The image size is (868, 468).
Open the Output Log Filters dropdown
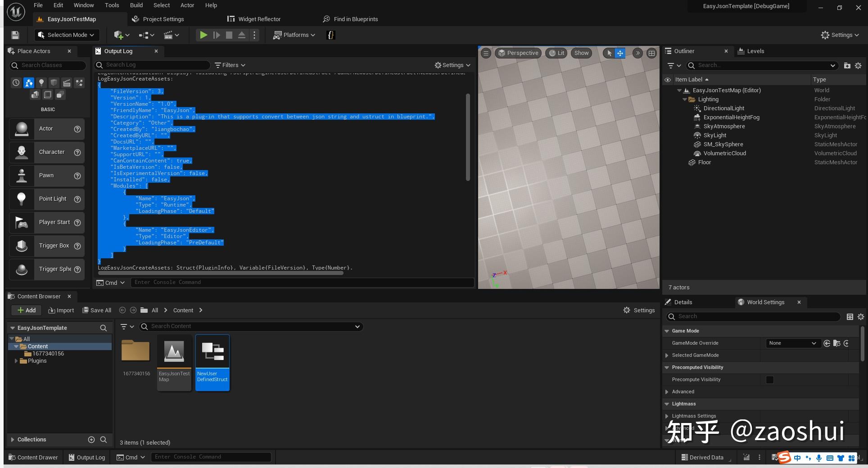coord(230,65)
